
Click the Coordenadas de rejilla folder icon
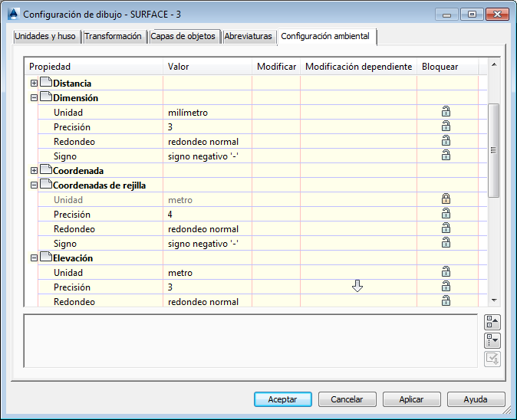point(46,184)
